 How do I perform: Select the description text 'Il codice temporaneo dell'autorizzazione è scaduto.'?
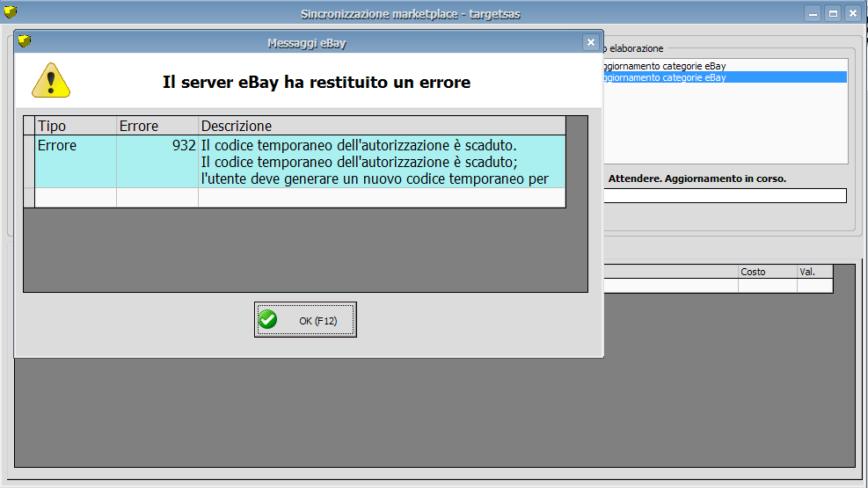point(359,145)
